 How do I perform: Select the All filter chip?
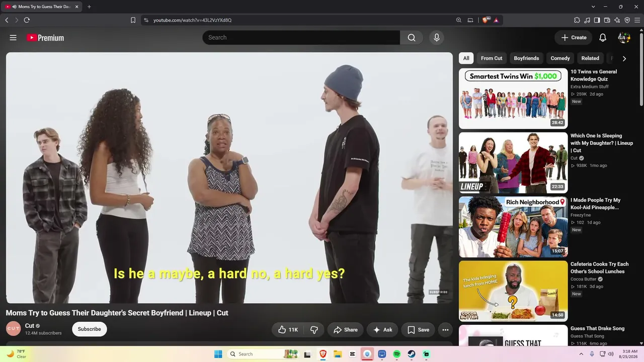(x=466, y=58)
